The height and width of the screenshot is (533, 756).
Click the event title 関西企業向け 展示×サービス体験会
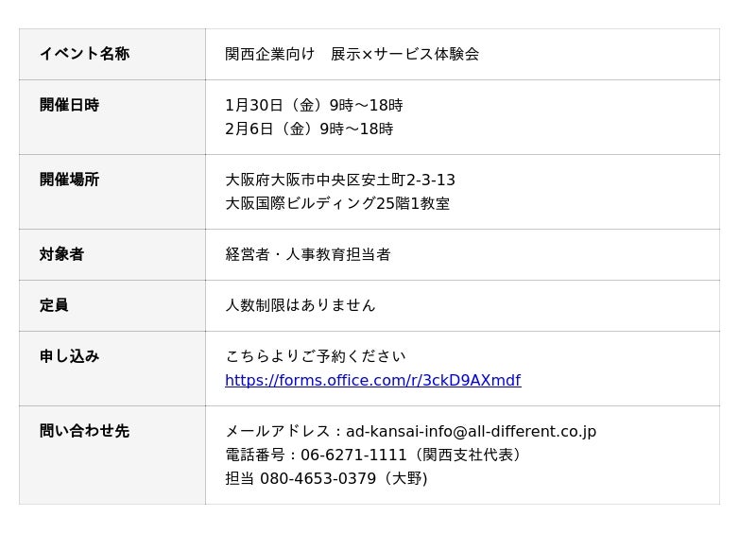[352, 54]
